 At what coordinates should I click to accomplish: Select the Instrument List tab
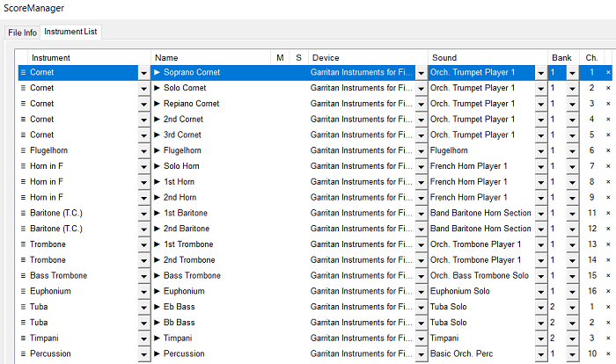coord(71,32)
